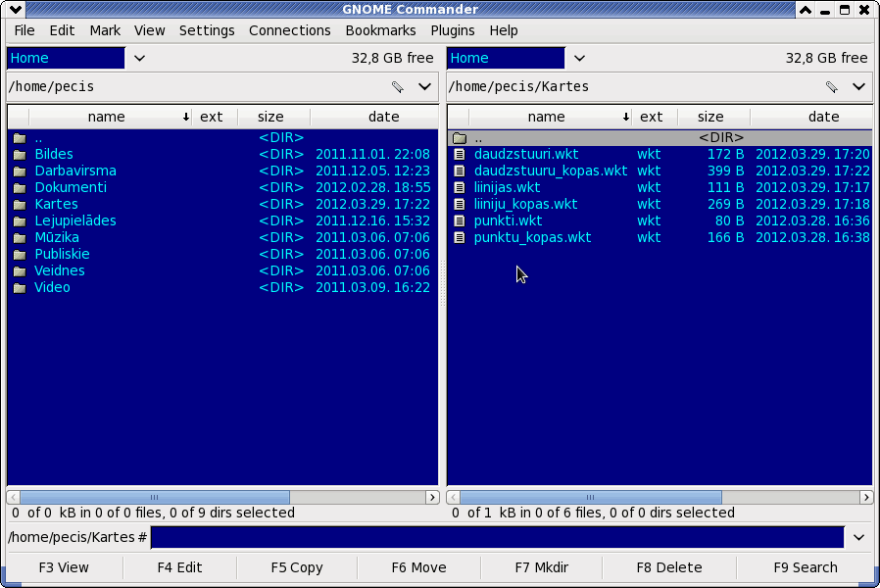Viewport: 880px width, 588px height.
Task: Click right pane scrollbar right arrow
Action: 866,498
